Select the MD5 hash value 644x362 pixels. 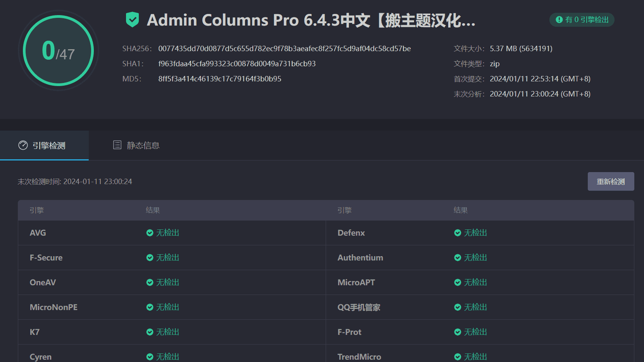point(220,79)
